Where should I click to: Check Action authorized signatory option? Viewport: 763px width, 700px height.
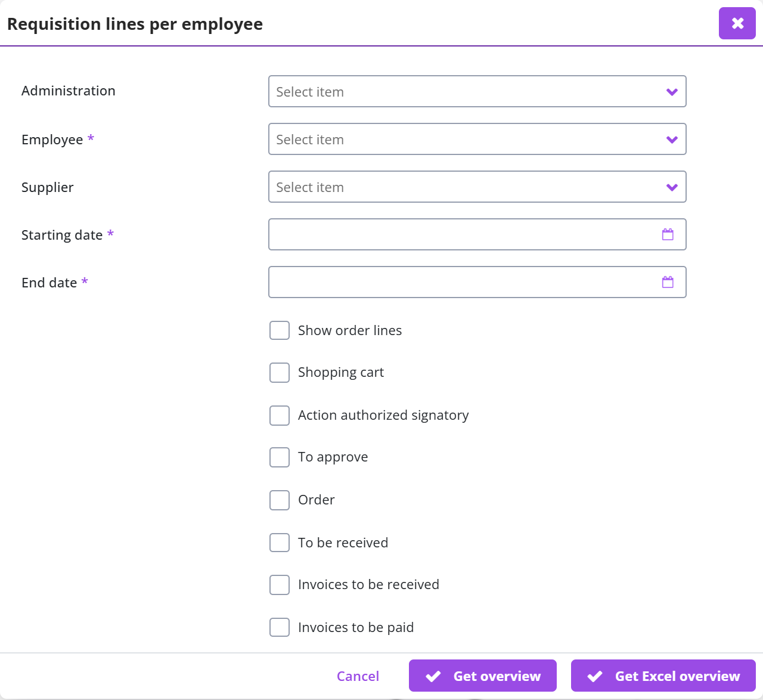280,416
